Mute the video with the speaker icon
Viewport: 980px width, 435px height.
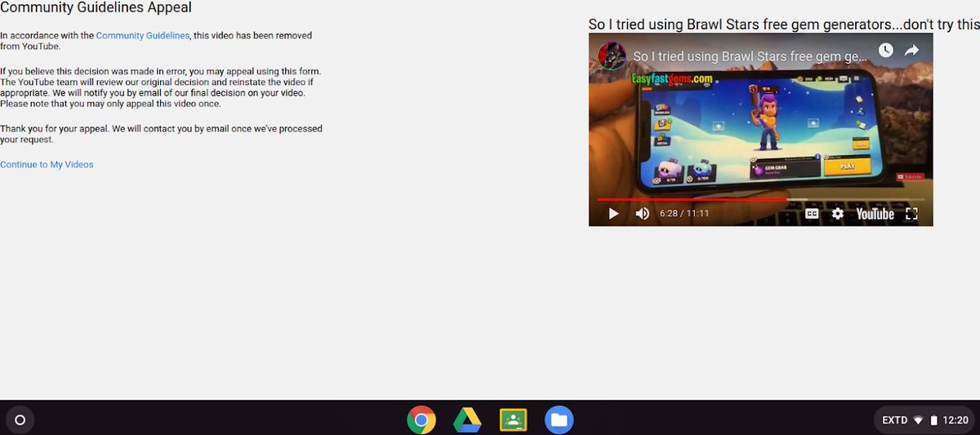coord(643,214)
